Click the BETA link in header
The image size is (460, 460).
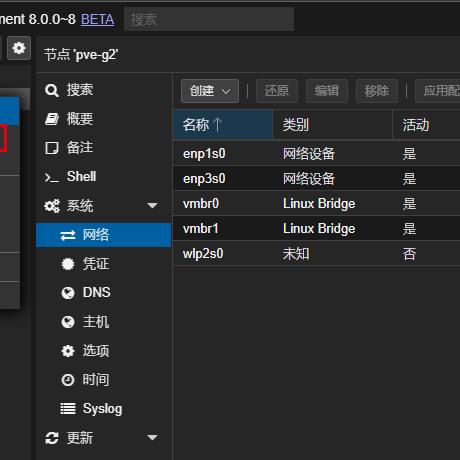pyautogui.click(x=97, y=19)
